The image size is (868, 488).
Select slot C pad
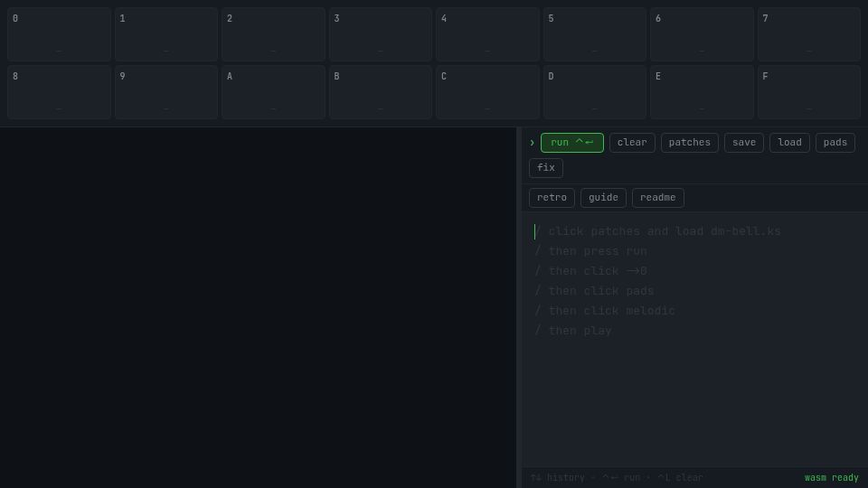487,92
